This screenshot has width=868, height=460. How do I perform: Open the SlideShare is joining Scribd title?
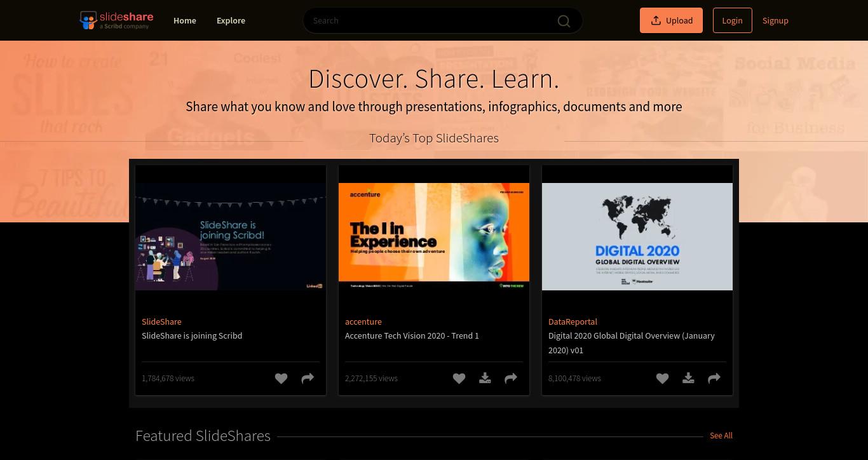[x=192, y=335]
